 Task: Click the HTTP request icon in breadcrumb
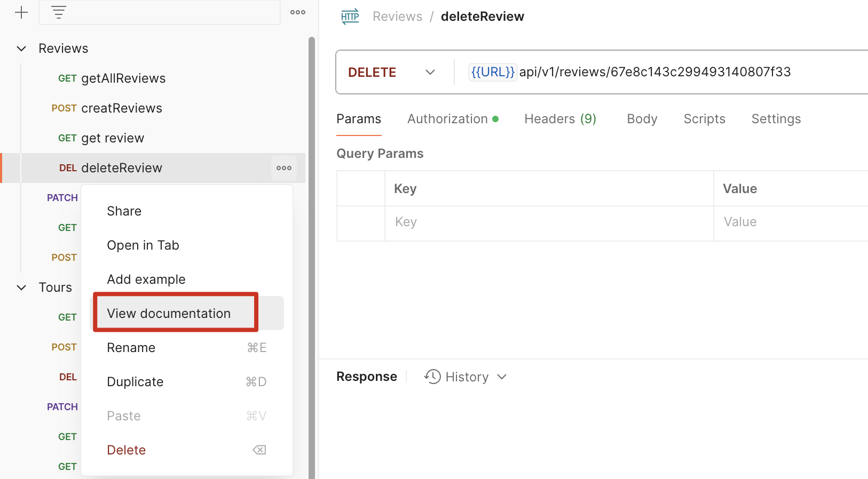point(350,17)
